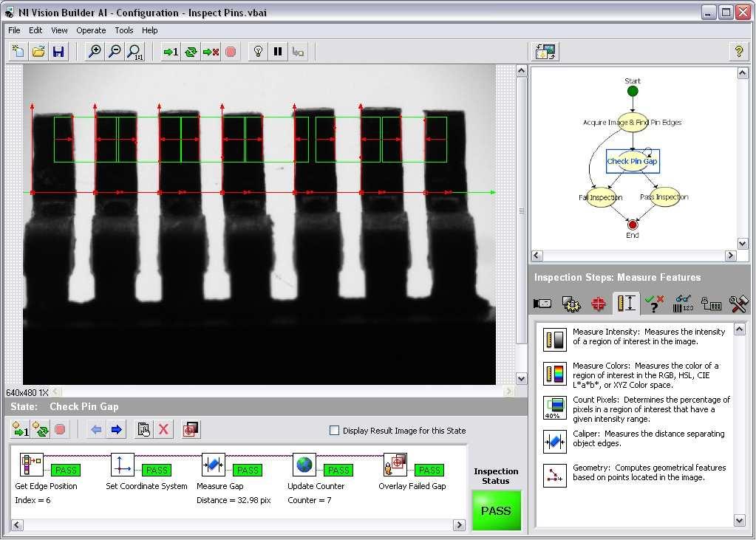Open the Operate menu

(x=91, y=30)
